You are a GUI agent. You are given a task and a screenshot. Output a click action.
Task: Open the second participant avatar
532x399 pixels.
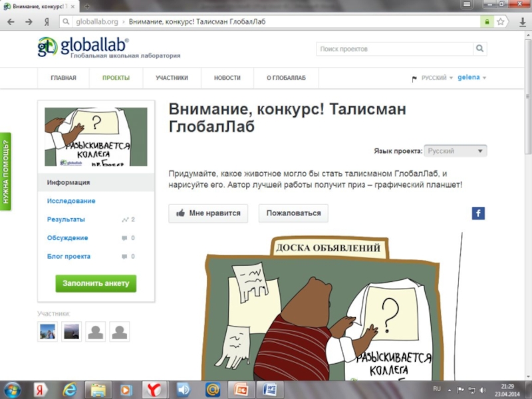click(72, 331)
